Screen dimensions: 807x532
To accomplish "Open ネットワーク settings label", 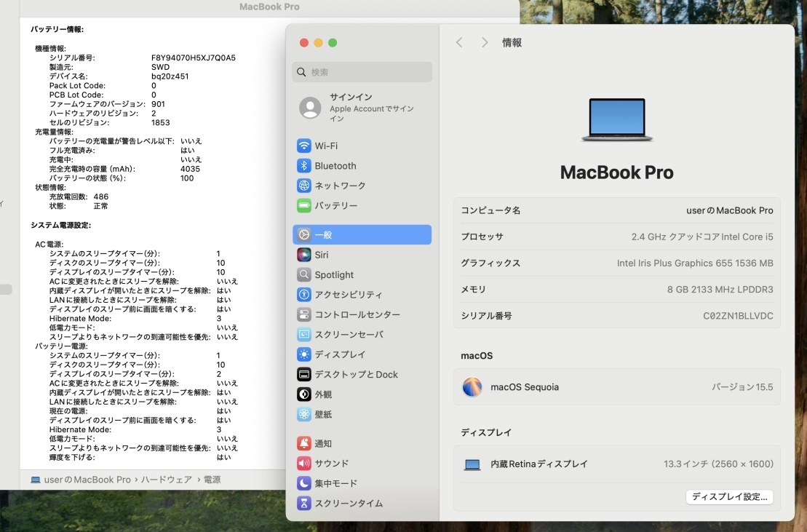I will click(341, 186).
